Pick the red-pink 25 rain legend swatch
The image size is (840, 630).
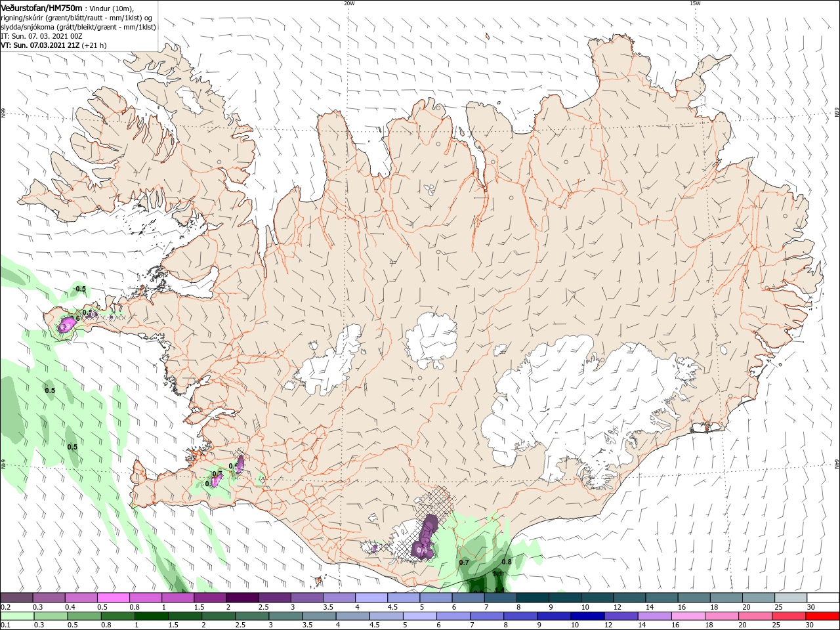tap(789, 616)
